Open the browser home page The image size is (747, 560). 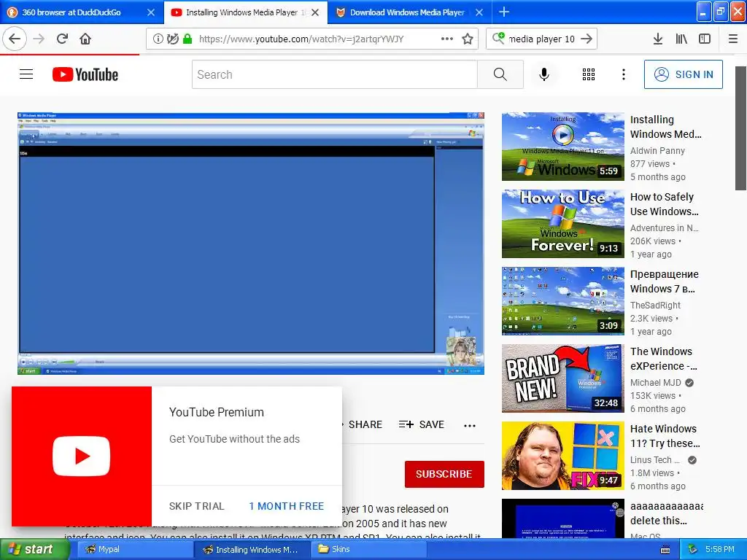click(x=85, y=39)
